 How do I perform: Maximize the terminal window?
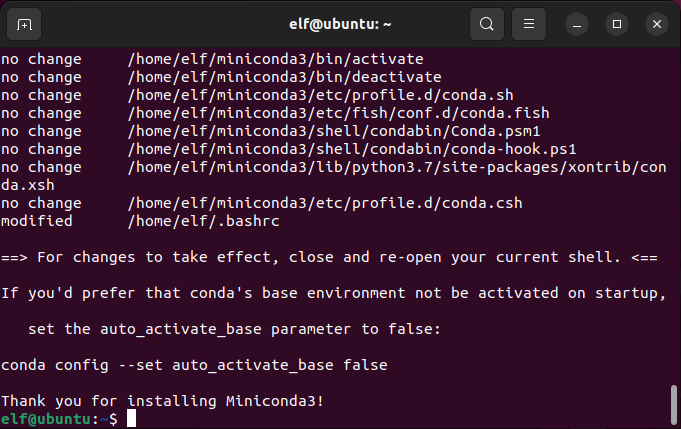tap(617, 24)
